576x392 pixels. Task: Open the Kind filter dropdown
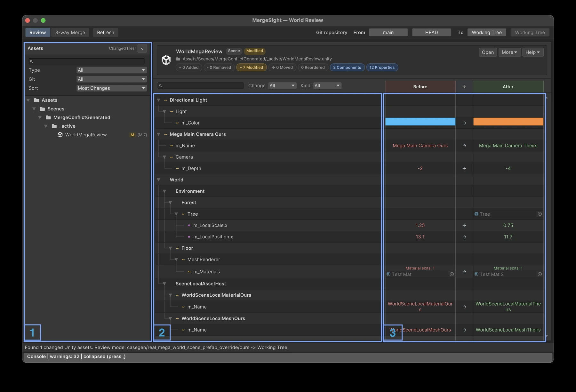(327, 85)
